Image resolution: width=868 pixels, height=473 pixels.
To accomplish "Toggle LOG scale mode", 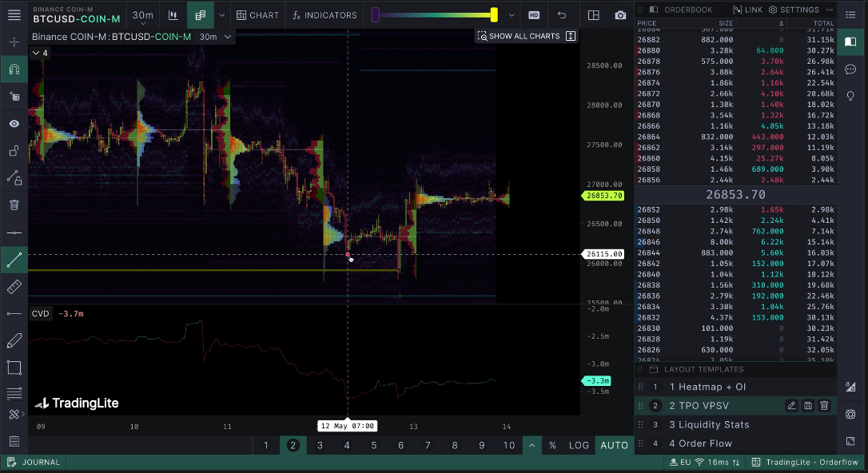I will (579, 445).
